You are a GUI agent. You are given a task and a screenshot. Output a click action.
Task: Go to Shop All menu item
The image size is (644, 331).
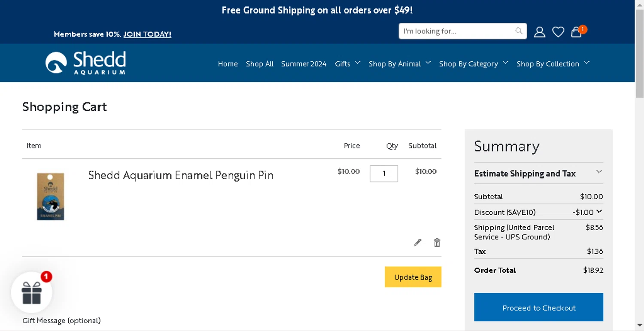pyautogui.click(x=260, y=64)
